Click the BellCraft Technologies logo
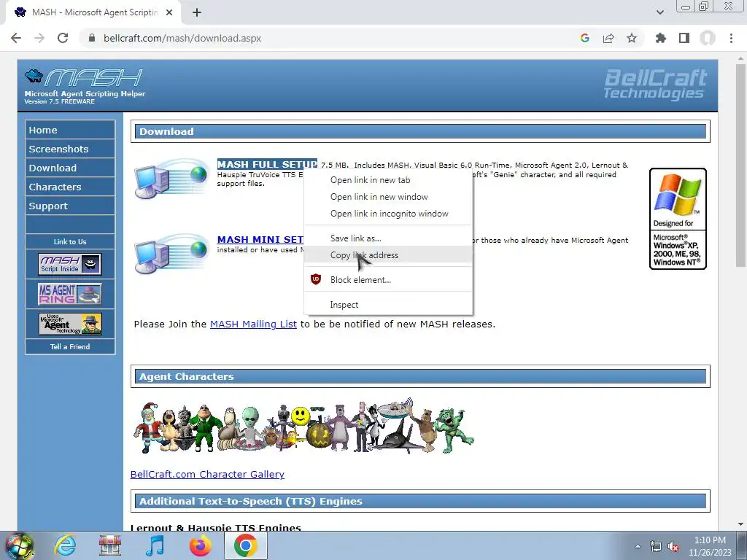The height and width of the screenshot is (560, 747). tap(655, 85)
